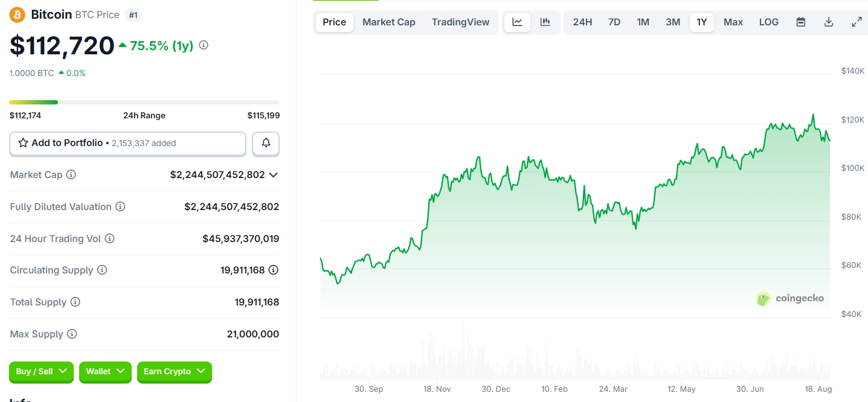Click Add to Portfolio button
868x402 pixels.
point(127,144)
